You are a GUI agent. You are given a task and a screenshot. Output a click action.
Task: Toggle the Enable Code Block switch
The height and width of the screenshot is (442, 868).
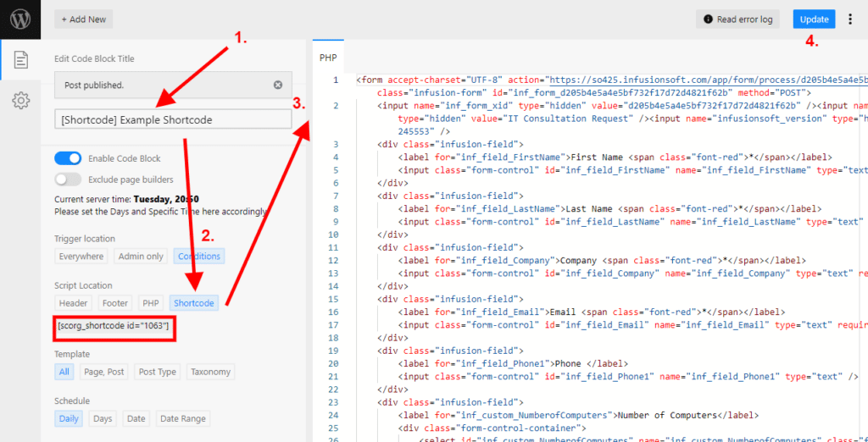(68, 158)
